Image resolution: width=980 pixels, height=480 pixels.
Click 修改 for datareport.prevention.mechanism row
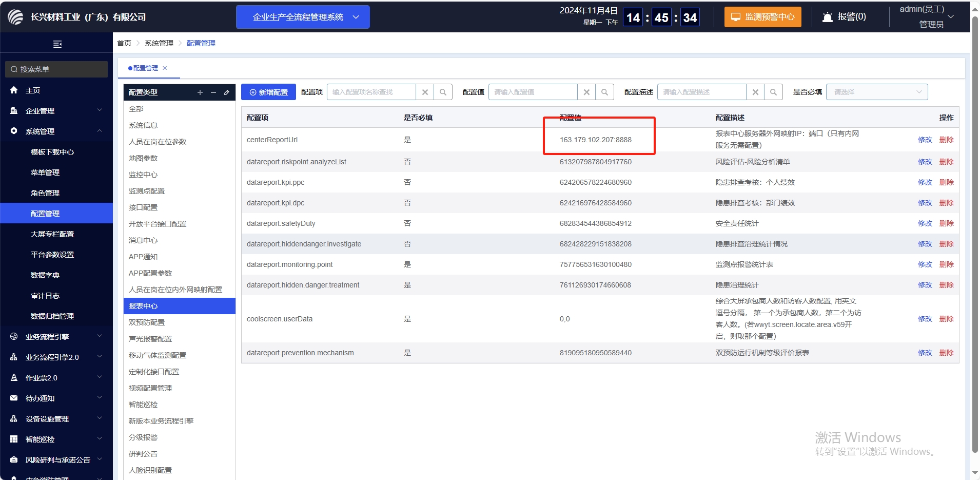(x=925, y=353)
